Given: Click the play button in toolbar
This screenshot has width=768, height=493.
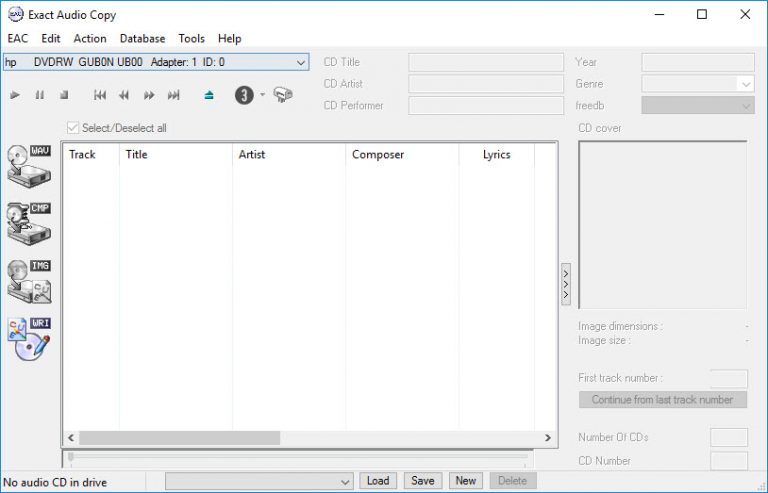Looking at the screenshot, I should tap(15, 95).
